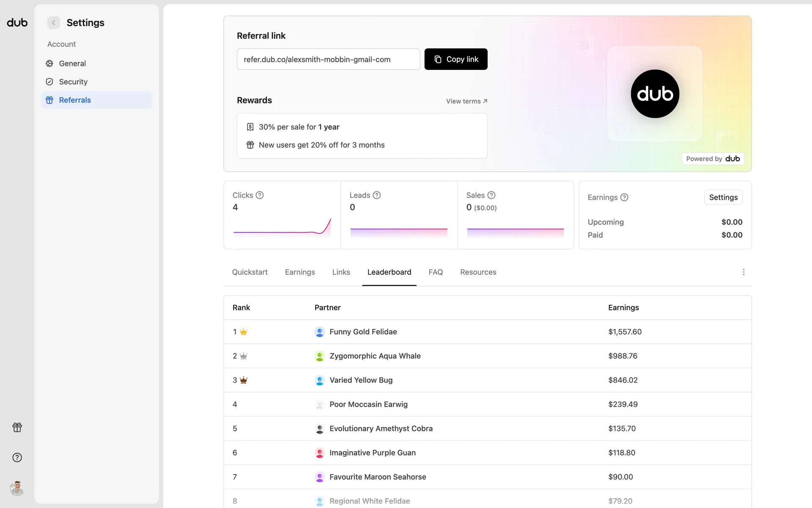Click the user profile avatar
The image size is (812, 508).
click(17, 488)
